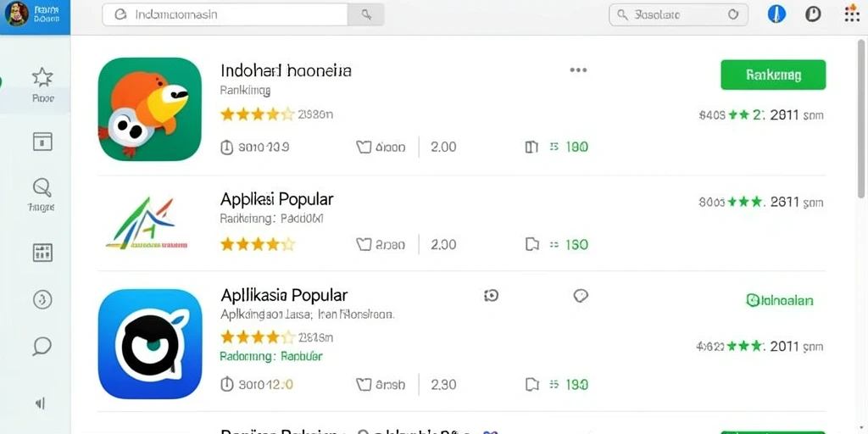Click the clock icon in top bar
Image resolution: width=868 pixels, height=434 pixels.
click(813, 14)
